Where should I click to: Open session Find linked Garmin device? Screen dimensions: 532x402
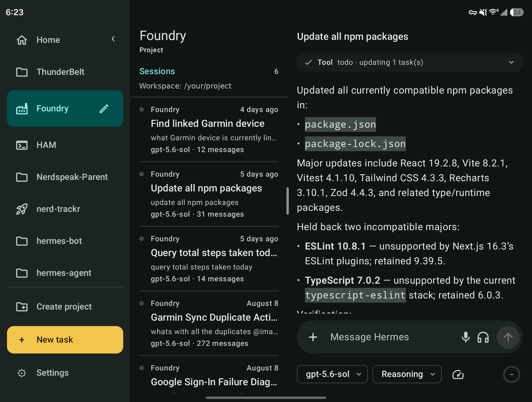[209, 129]
